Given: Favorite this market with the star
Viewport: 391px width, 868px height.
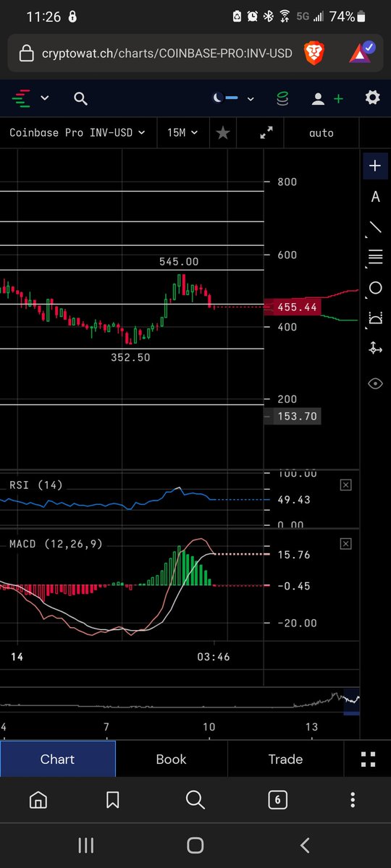Looking at the screenshot, I should [x=223, y=133].
